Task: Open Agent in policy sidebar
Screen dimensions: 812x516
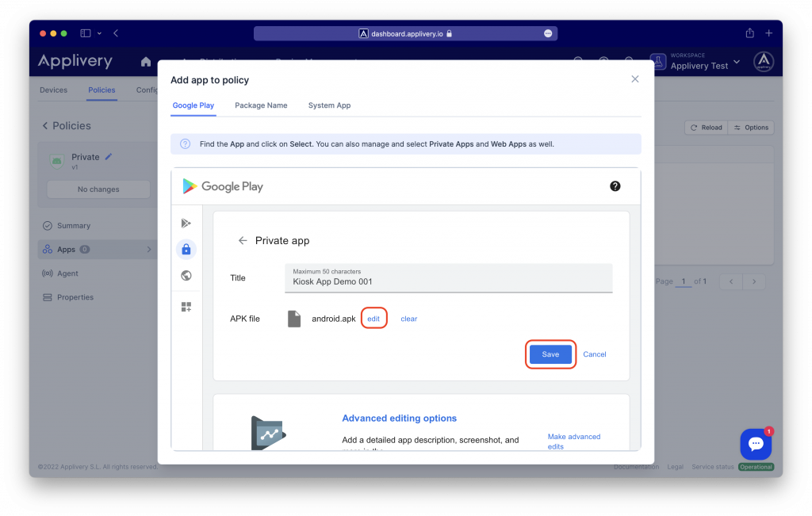Action: [67, 273]
